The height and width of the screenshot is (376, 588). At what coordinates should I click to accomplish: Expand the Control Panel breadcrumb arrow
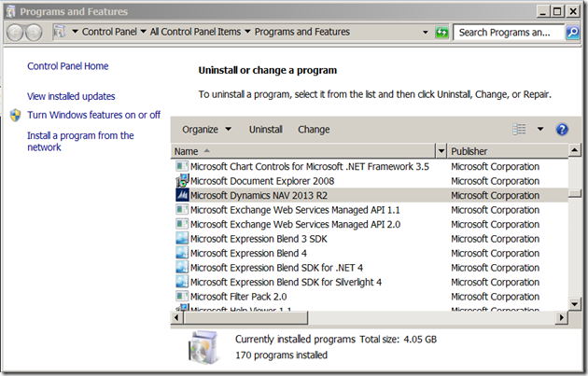[x=143, y=32]
